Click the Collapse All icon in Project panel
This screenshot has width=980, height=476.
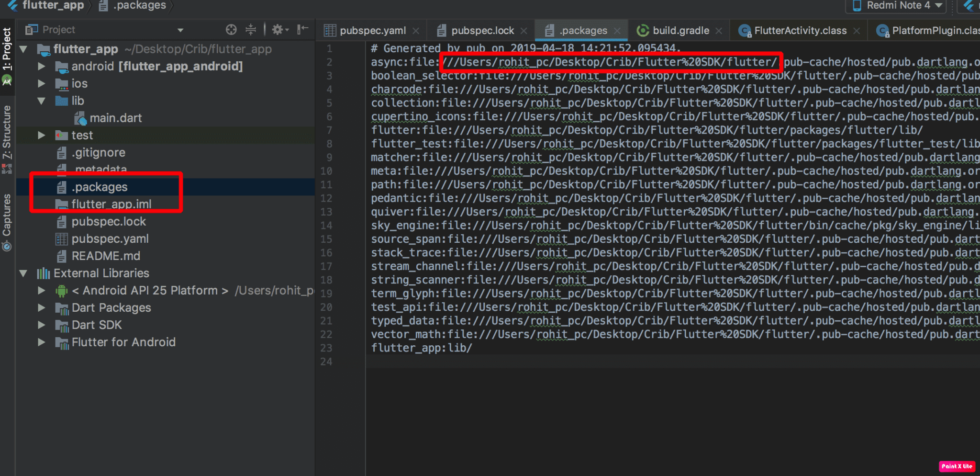(x=251, y=30)
